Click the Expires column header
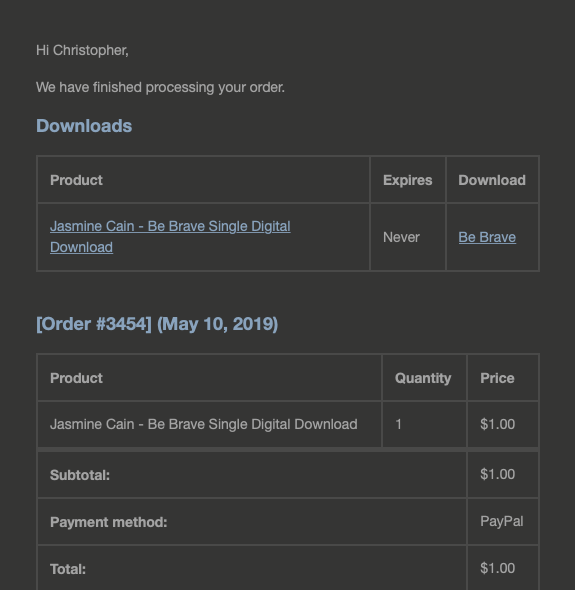 tap(408, 180)
